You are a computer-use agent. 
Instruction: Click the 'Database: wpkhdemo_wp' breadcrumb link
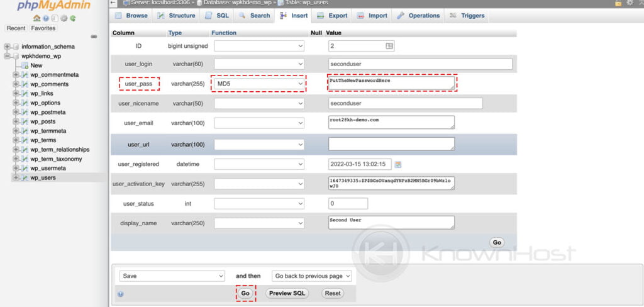(236, 3)
